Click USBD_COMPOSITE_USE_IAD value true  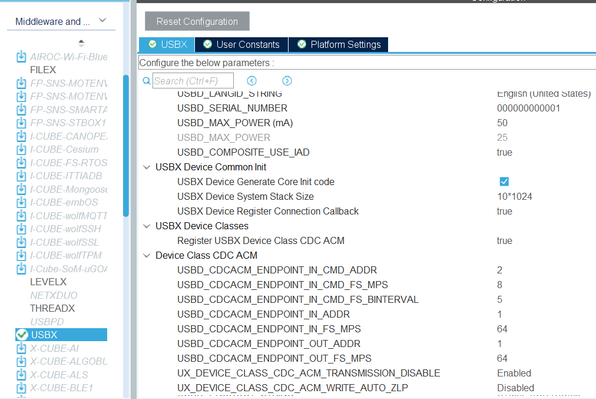pyautogui.click(x=504, y=152)
